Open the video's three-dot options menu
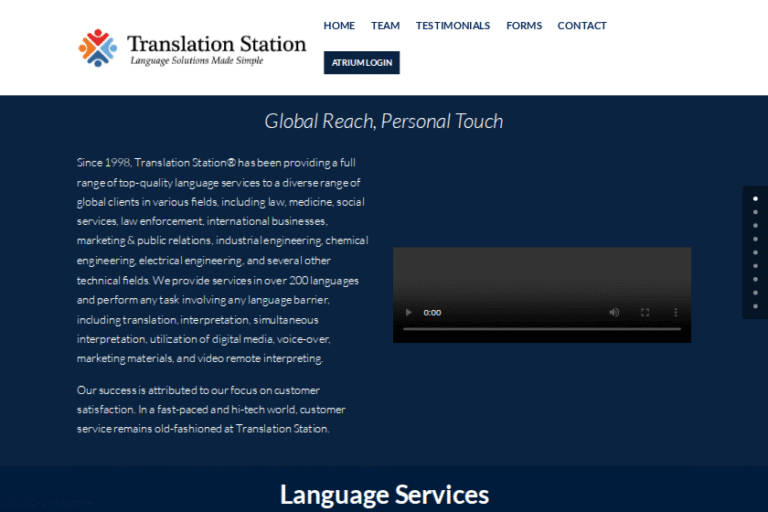Screen dimensions: 768x512 pyautogui.click(x=675, y=313)
